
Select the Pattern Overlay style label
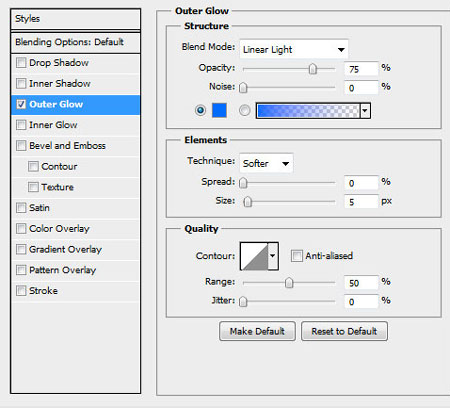pyautogui.click(x=63, y=270)
